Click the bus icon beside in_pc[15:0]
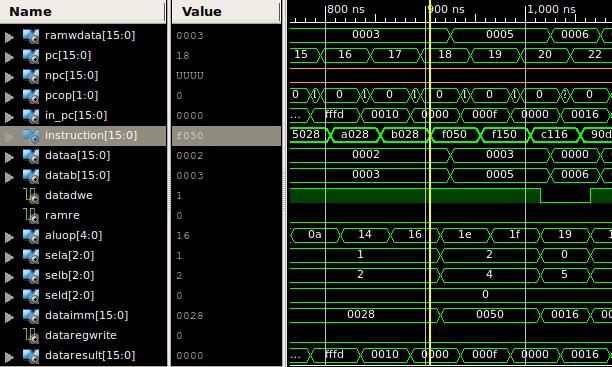 (x=31, y=116)
